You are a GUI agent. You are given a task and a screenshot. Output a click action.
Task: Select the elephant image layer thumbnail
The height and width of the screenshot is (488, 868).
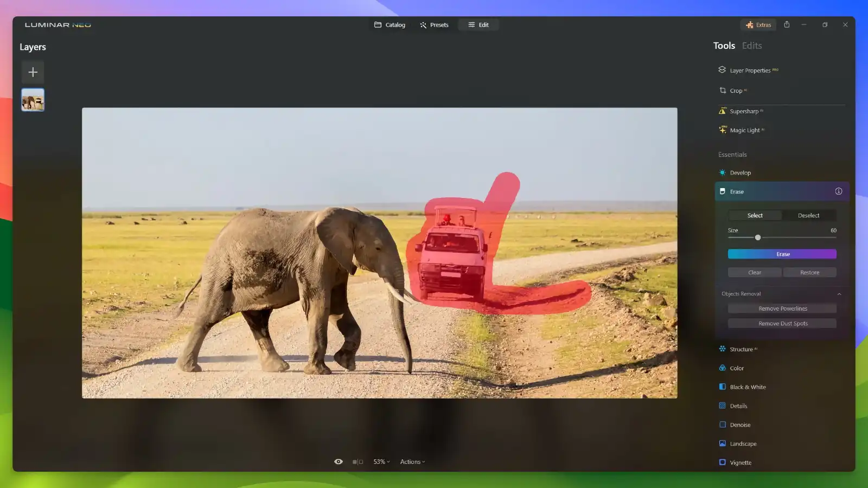(33, 100)
